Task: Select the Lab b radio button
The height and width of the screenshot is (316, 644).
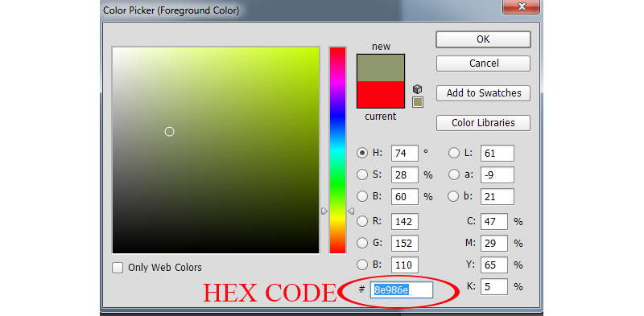Action: click(x=454, y=196)
